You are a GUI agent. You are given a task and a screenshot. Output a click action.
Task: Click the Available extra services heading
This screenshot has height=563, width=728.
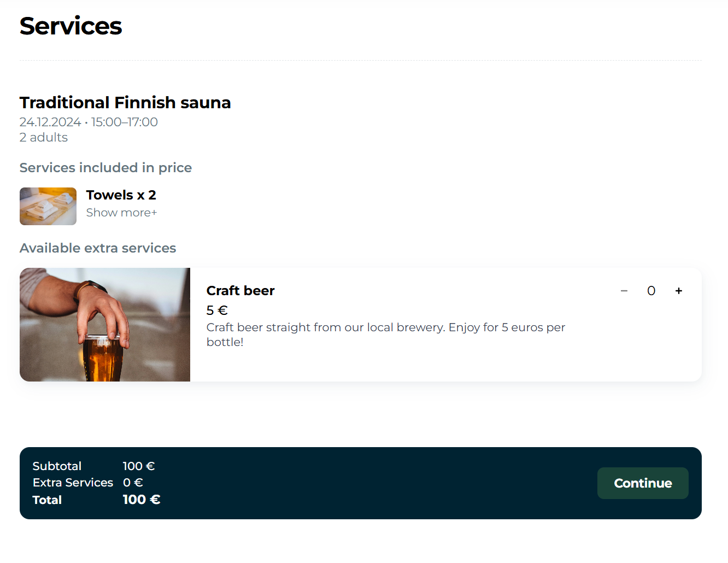click(x=98, y=248)
